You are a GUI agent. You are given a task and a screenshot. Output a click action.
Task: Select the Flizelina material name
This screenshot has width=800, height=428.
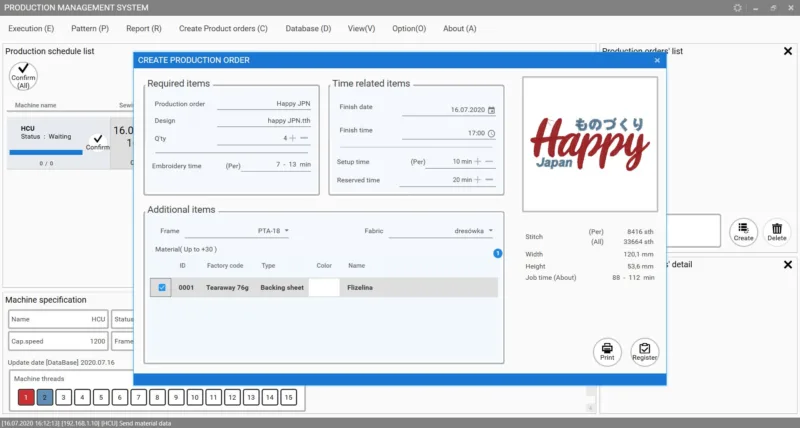(360, 287)
